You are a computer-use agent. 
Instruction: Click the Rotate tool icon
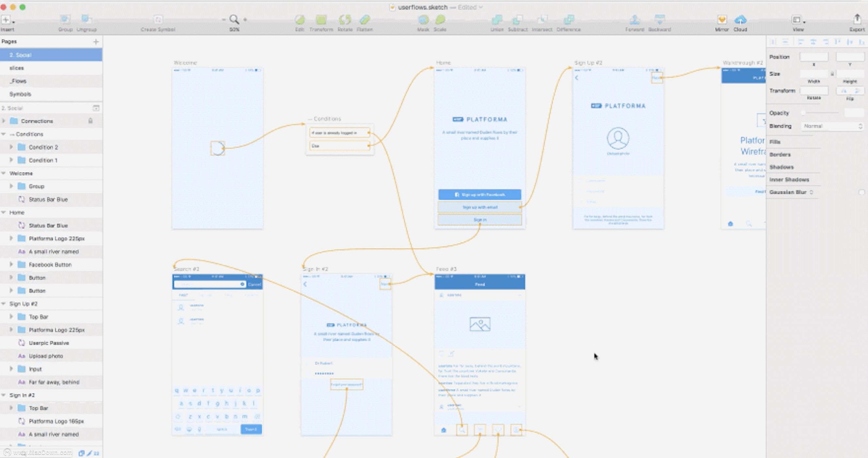click(x=345, y=20)
